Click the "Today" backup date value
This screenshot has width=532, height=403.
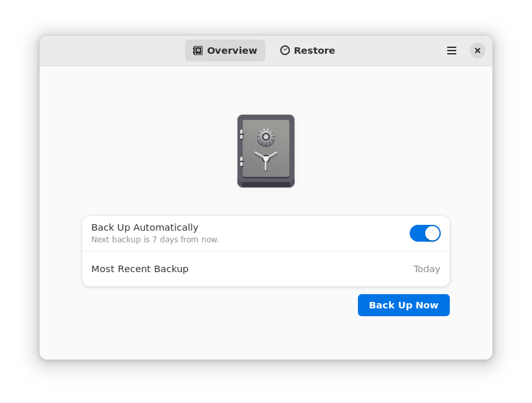427,269
